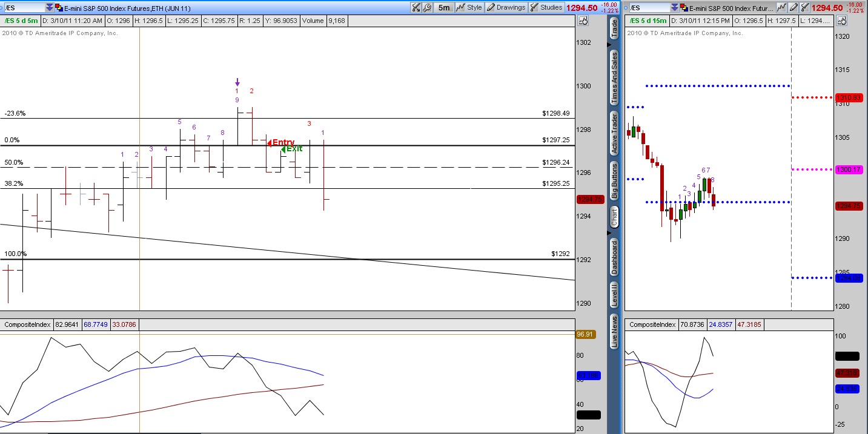
Task: Open left chart symbol dropdown arrow
Action: click(x=49, y=7)
